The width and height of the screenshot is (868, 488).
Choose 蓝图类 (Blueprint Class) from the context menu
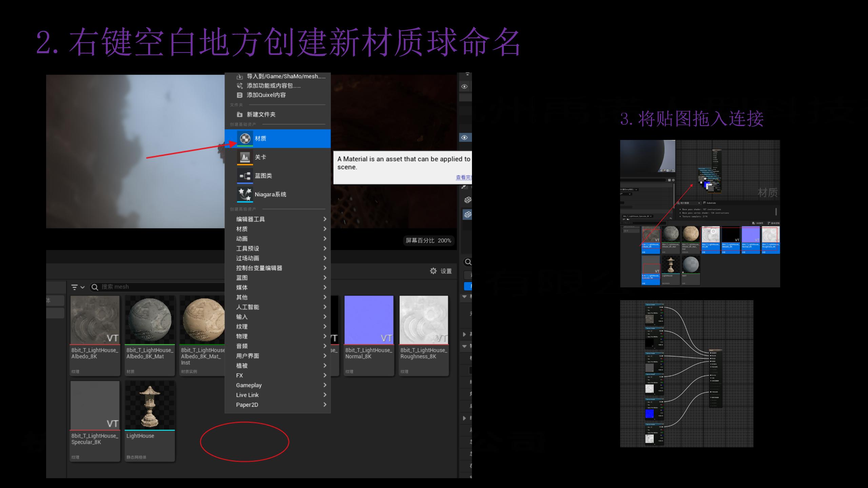tap(277, 176)
